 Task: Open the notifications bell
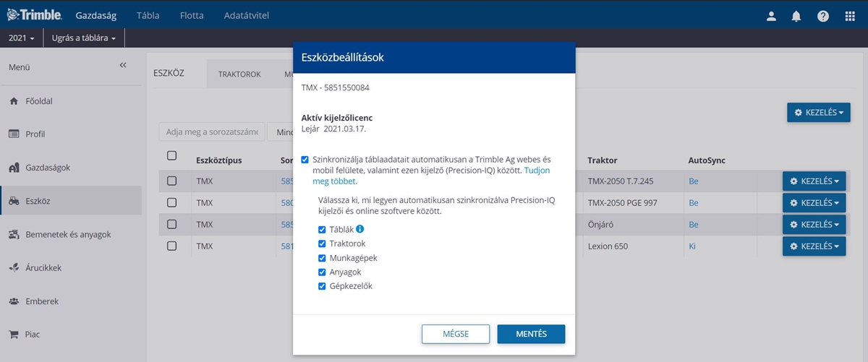coord(796,16)
